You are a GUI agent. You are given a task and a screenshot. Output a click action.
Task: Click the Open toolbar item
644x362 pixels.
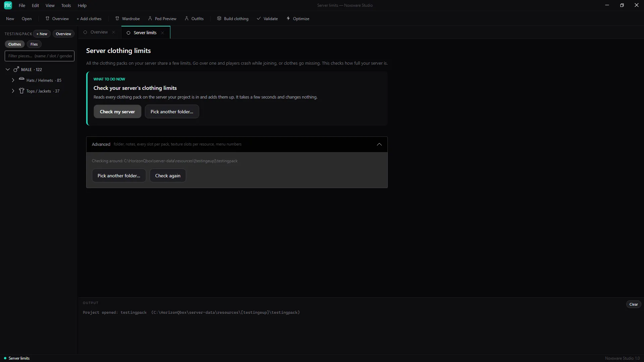[x=26, y=18]
